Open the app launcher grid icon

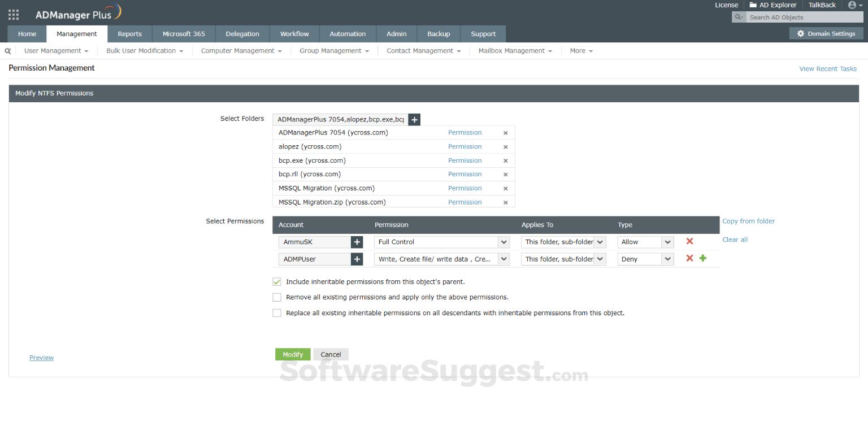pos(13,14)
